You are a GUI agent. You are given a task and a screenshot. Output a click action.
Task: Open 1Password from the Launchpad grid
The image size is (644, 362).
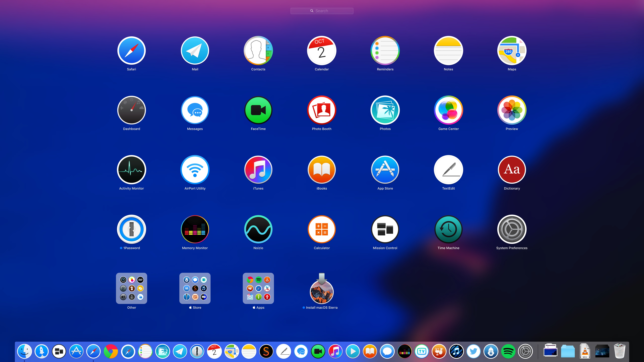pyautogui.click(x=131, y=229)
